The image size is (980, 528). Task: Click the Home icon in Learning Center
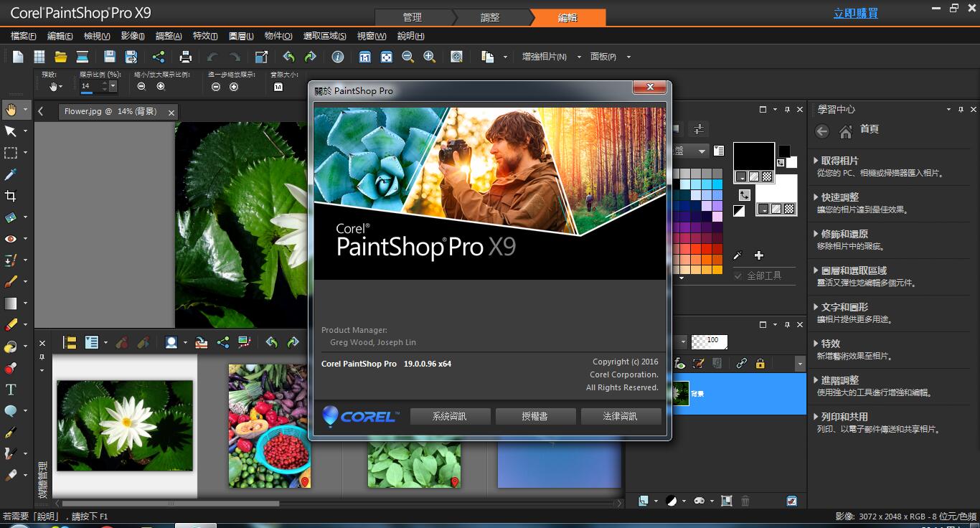tap(845, 131)
